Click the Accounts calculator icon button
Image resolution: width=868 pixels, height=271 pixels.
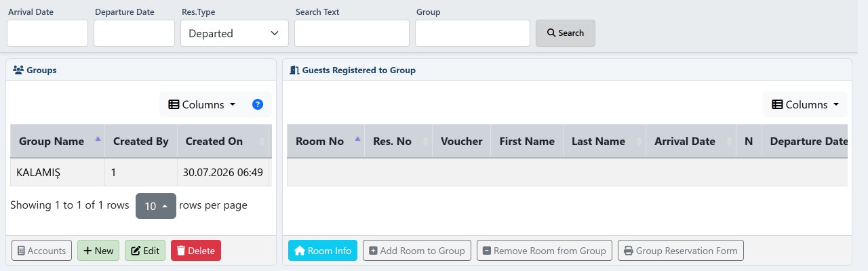coord(42,251)
